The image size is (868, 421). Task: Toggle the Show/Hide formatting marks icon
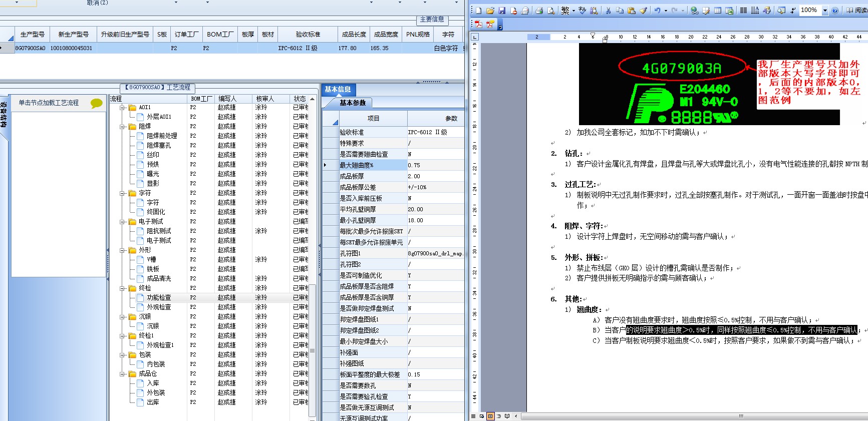tap(793, 10)
